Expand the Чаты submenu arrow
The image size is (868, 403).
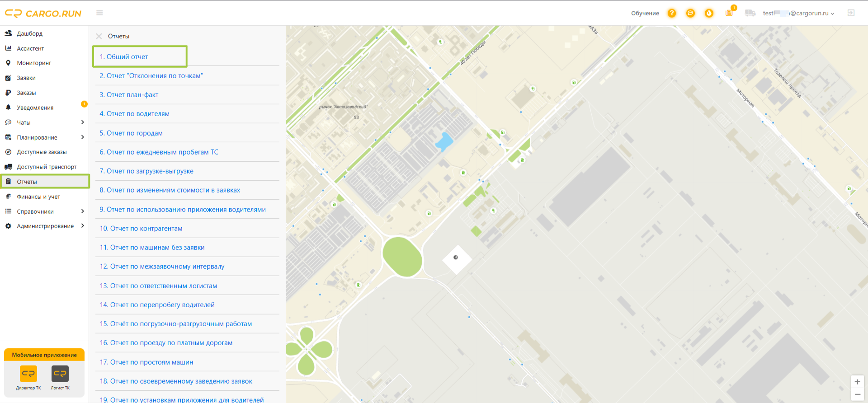[82, 122]
